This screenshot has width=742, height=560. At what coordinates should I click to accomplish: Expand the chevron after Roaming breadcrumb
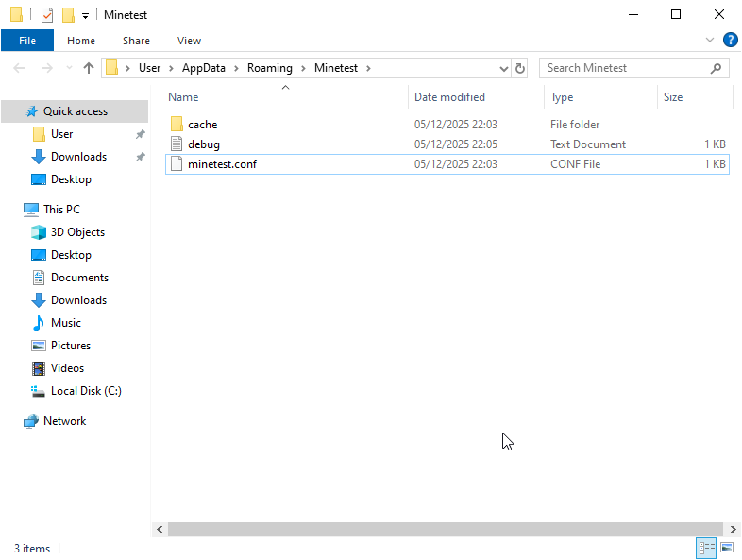(303, 69)
